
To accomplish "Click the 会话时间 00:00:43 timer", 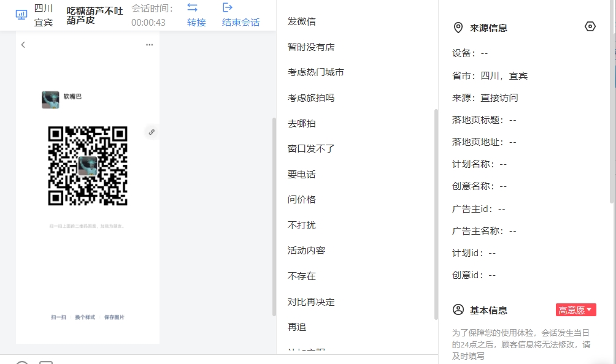I will [152, 15].
